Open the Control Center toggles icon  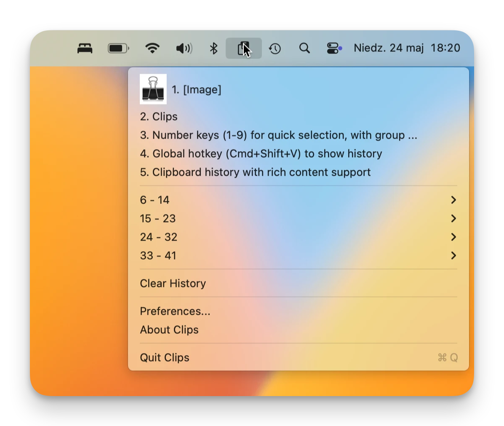coord(334,48)
